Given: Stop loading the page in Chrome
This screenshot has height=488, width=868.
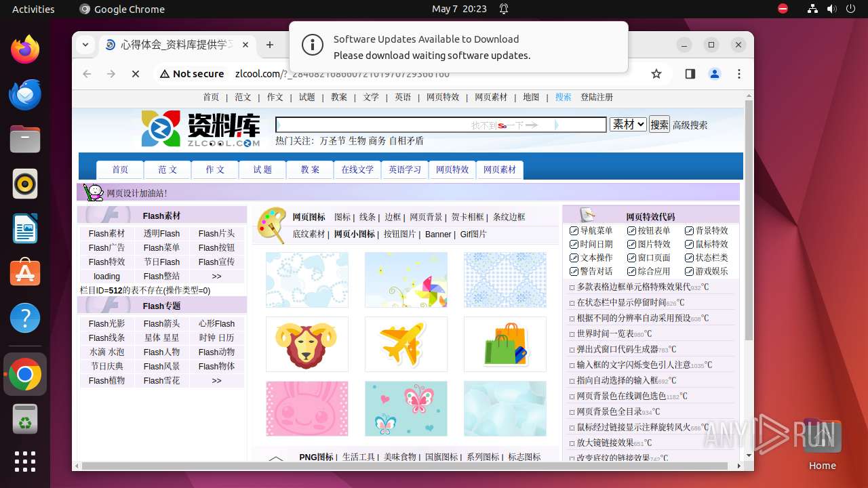Looking at the screenshot, I should click(x=136, y=74).
